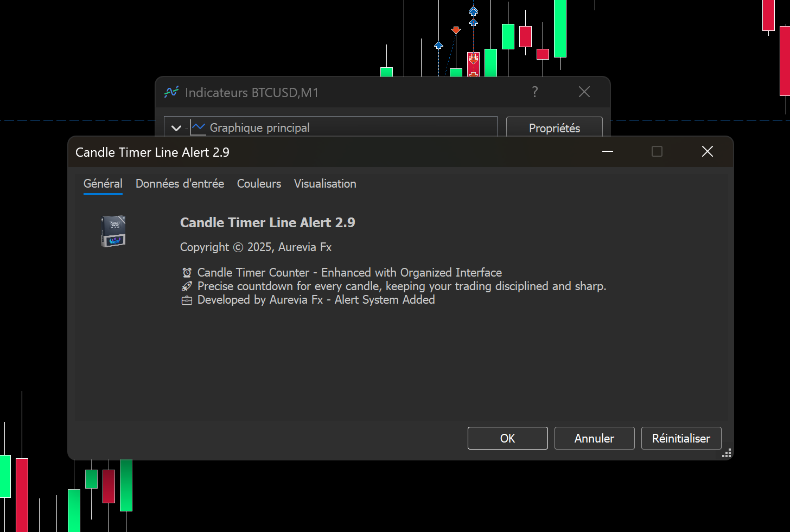The image size is (790, 532).
Task: Go to the Visualisation tab
Action: click(x=325, y=184)
